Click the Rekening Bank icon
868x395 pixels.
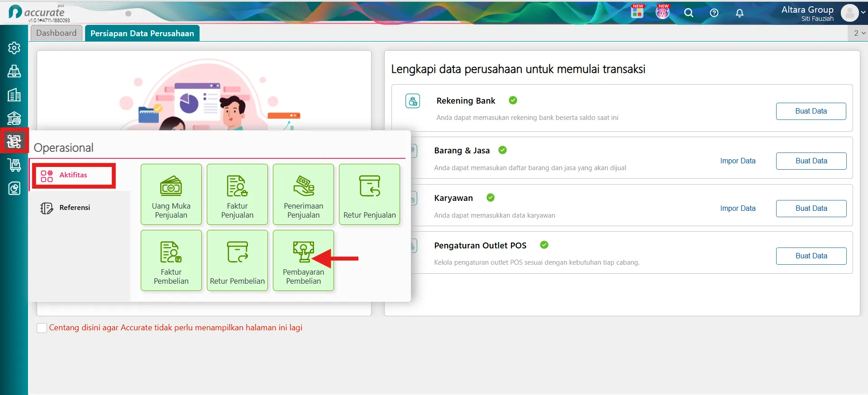[413, 101]
